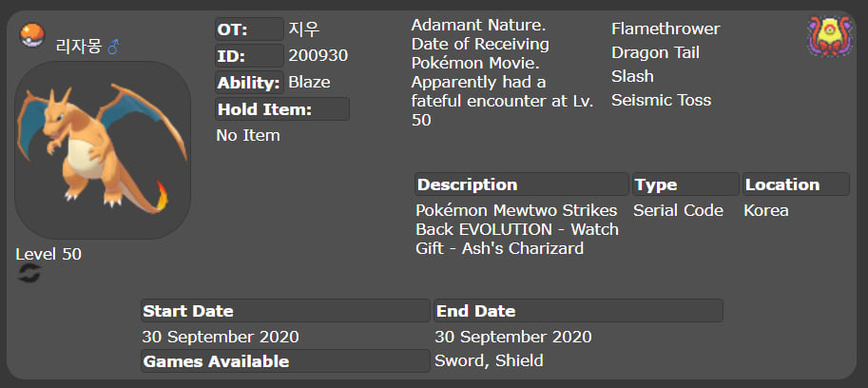
Task: Click the Description column header
Action: click(521, 184)
